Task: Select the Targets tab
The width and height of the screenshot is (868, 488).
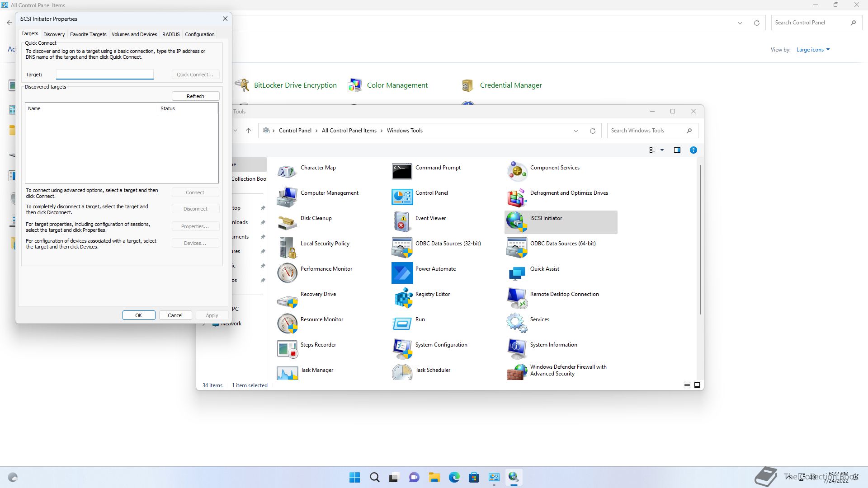Action: [x=30, y=33]
